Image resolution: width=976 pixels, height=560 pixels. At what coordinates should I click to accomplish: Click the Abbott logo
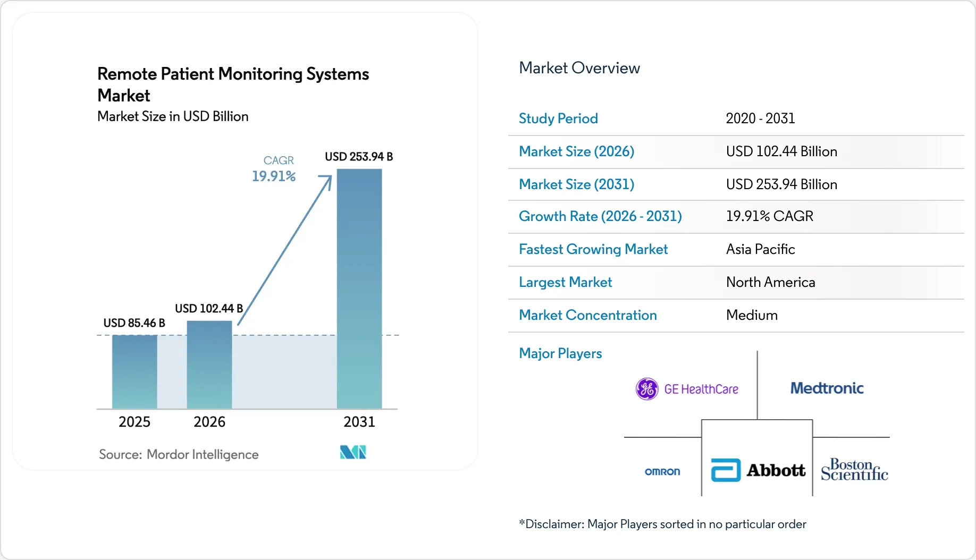click(x=758, y=470)
